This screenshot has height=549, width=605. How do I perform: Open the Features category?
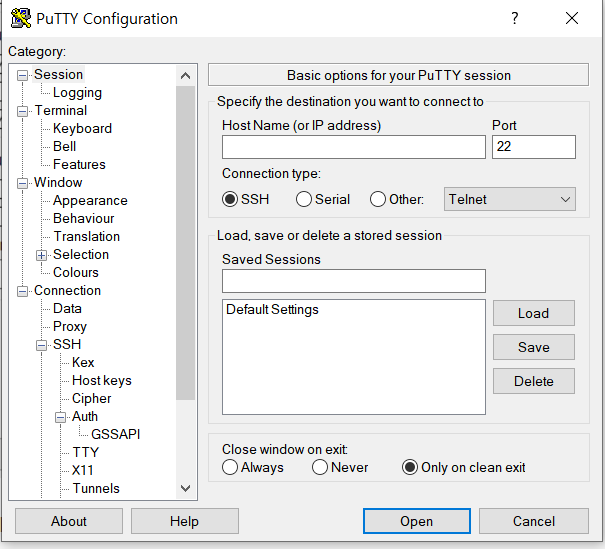click(79, 164)
